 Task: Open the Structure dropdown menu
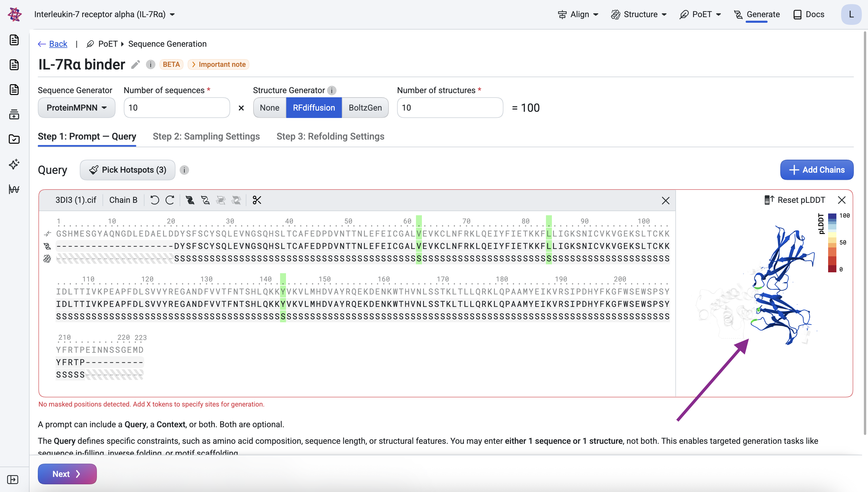pos(639,14)
